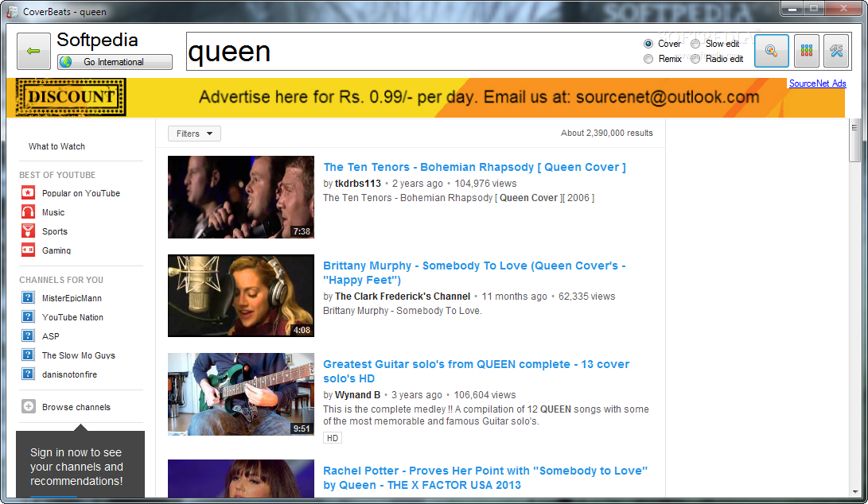
Task: Click the HD badge under guitar video
Action: point(332,438)
